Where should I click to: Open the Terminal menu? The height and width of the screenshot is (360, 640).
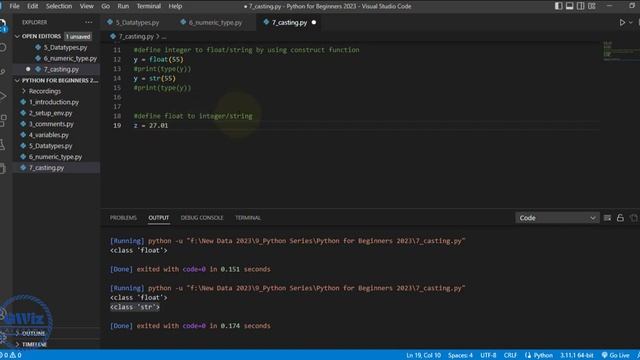149,6
